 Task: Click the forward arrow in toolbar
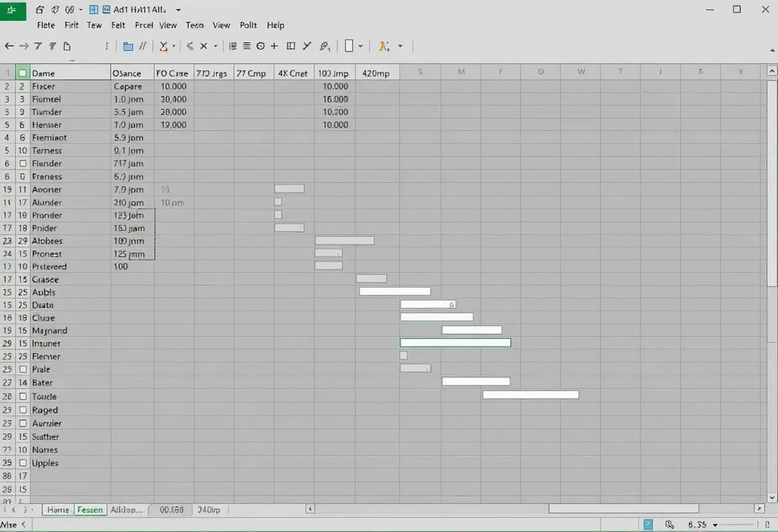tap(24, 46)
